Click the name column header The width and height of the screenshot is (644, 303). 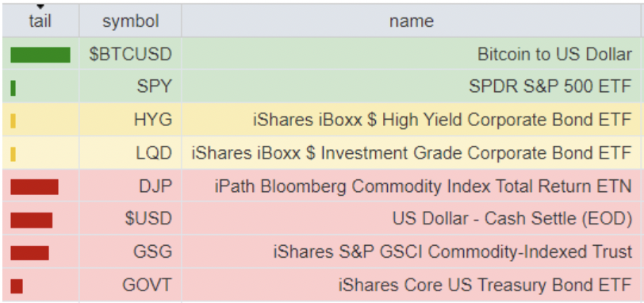click(x=411, y=21)
